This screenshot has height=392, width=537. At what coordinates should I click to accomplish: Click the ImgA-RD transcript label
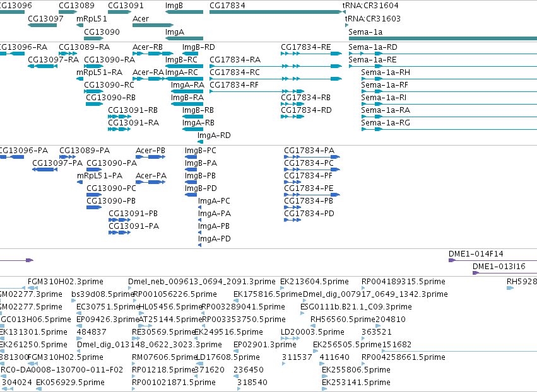[214, 135]
